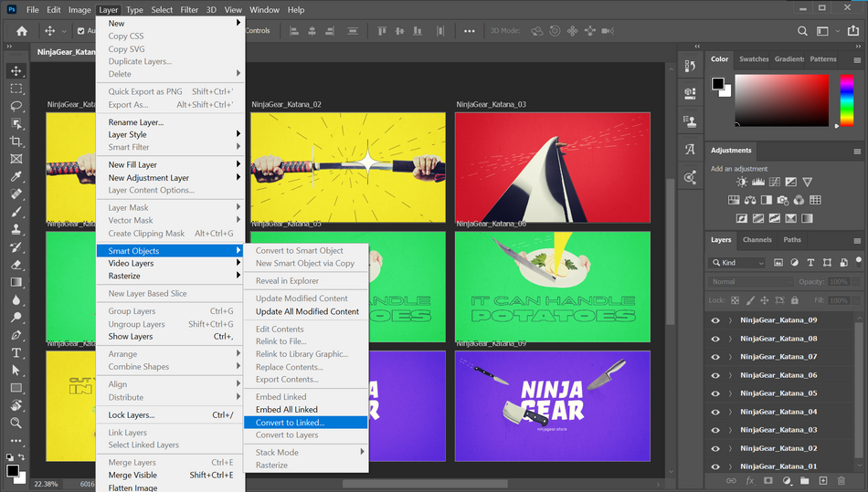Click the foreground color swatch in Color panel
This screenshot has width=868, height=492.
(717, 83)
